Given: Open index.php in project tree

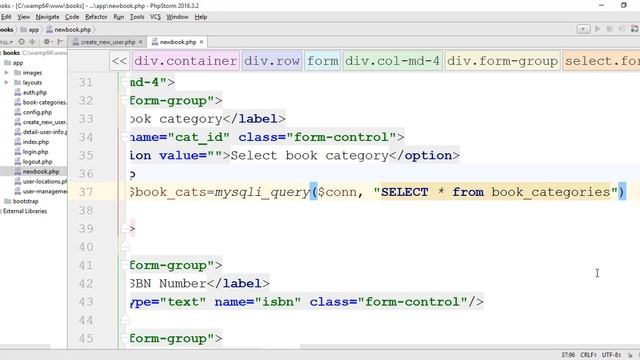Looking at the screenshot, I should (31, 142).
